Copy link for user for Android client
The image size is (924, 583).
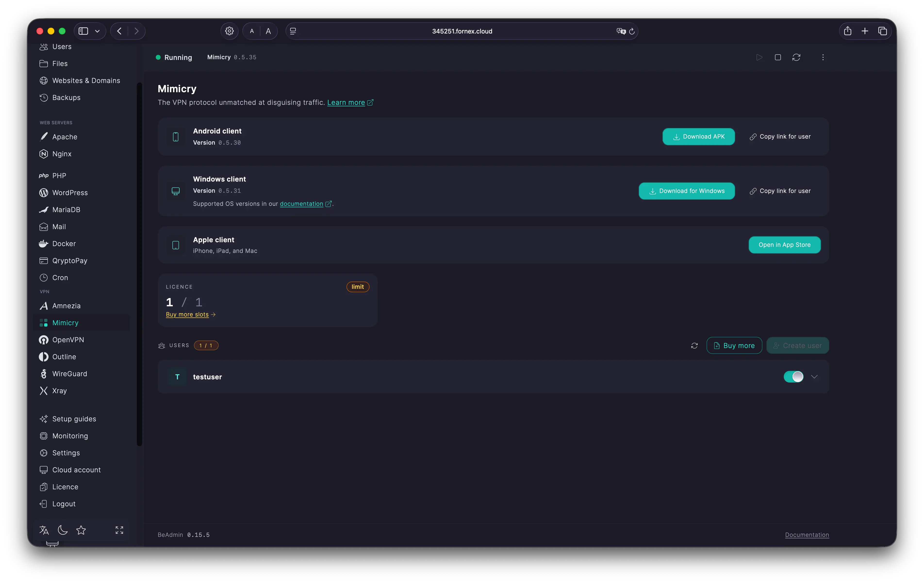780,137
